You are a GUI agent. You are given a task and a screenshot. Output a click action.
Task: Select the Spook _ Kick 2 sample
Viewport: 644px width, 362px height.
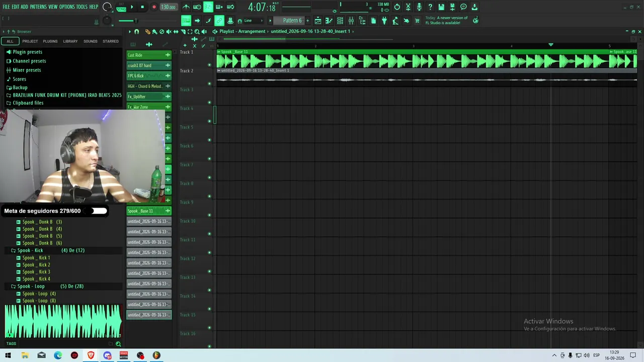click(x=36, y=264)
